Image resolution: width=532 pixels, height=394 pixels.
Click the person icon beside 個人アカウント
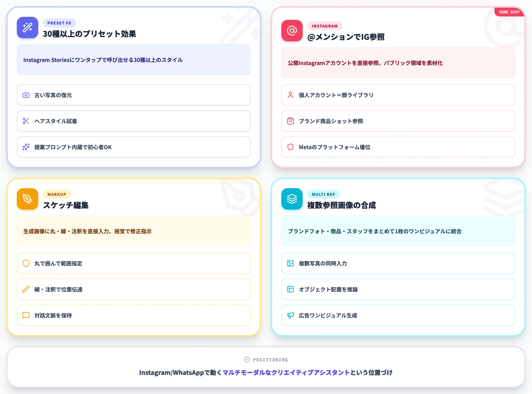(x=290, y=95)
